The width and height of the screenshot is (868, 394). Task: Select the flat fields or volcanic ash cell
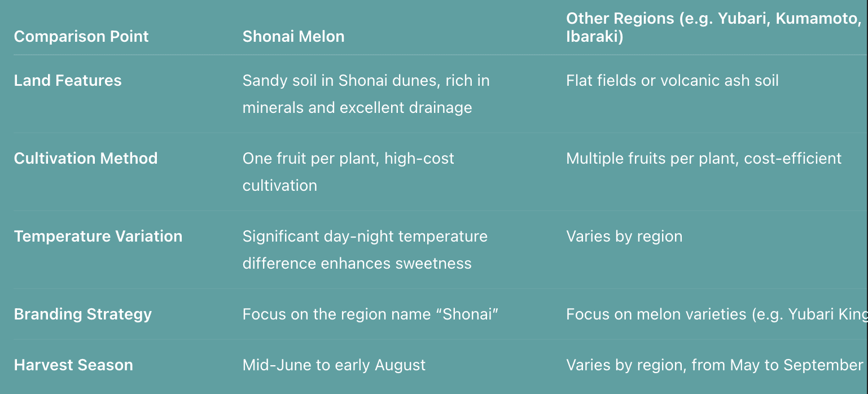pos(672,81)
